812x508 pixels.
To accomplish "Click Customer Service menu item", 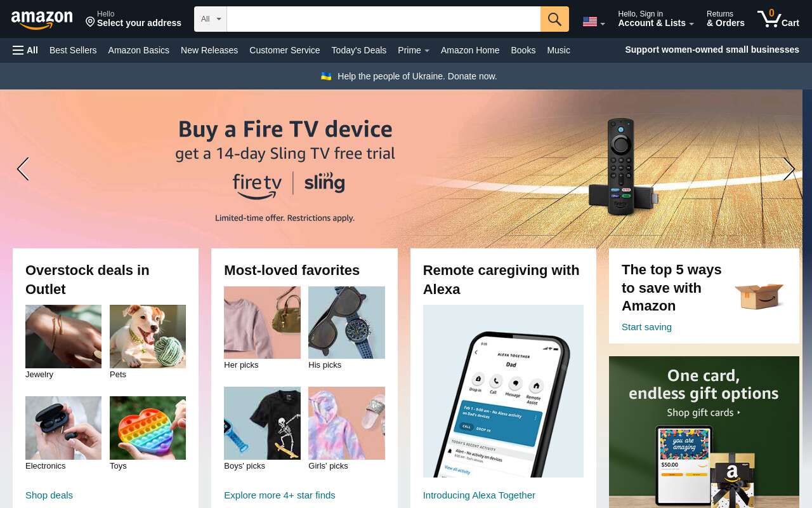I will pos(285,50).
